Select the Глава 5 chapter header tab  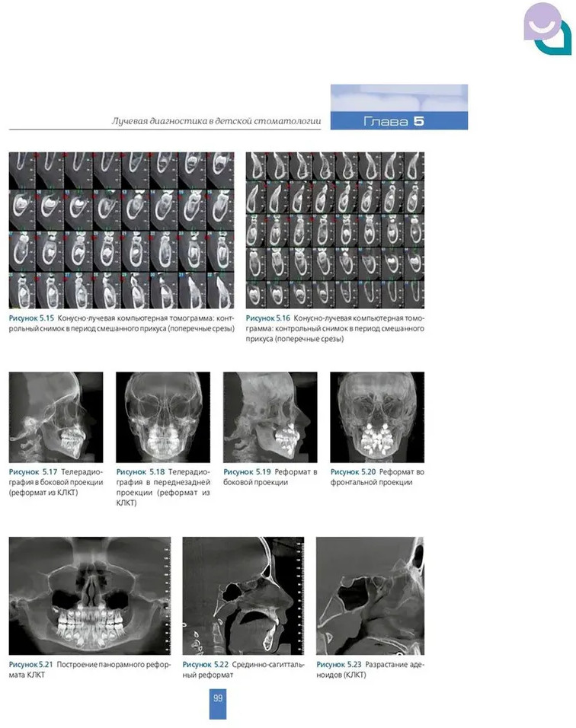click(x=398, y=121)
